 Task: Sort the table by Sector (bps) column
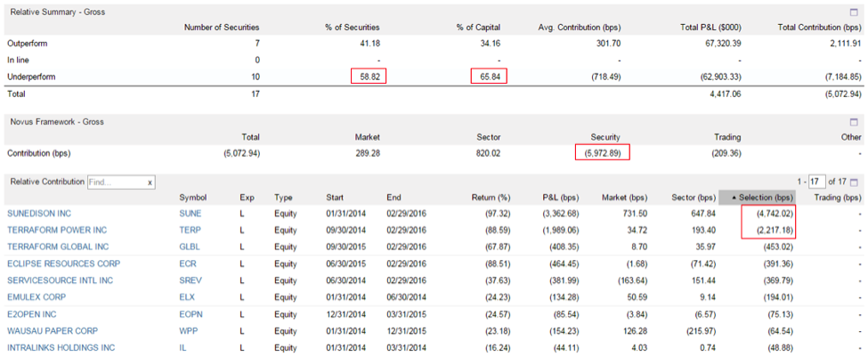(x=692, y=197)
